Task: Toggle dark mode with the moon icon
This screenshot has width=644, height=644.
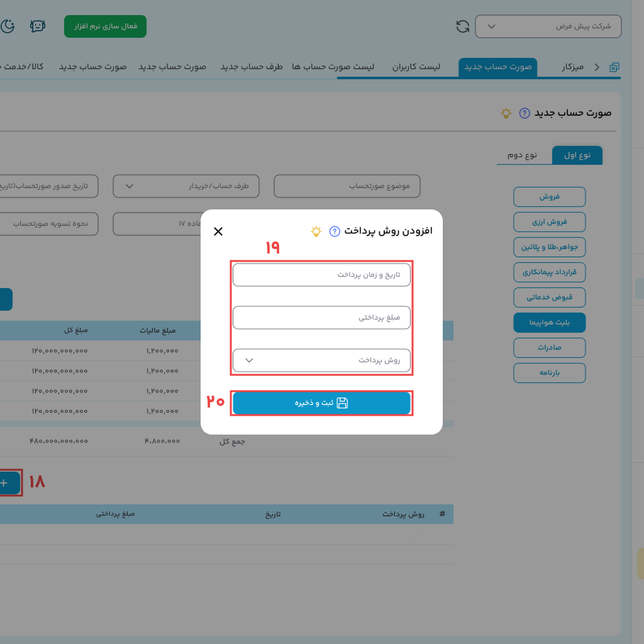Action: 8,26
